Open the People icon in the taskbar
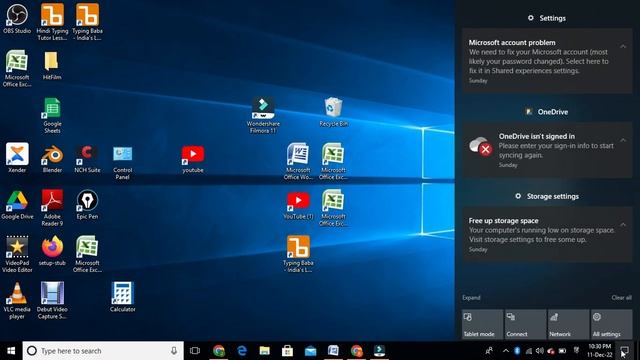This screenshot has width=640, height=360. tap(489, 351)
